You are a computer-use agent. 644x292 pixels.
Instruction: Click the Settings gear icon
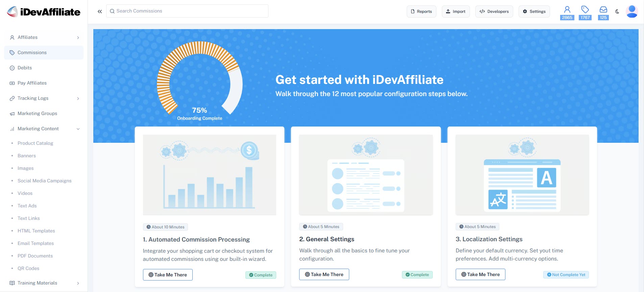[x=525, y=12]
